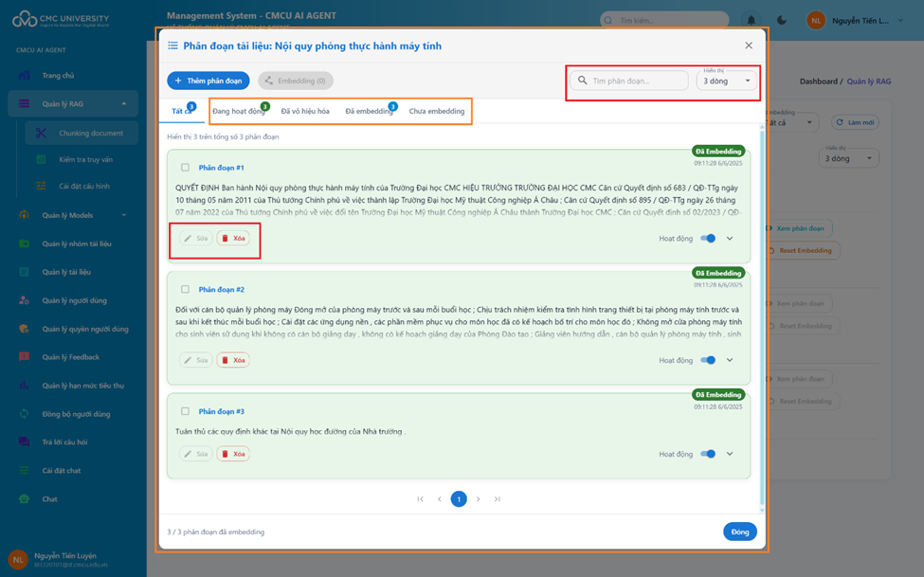Open Cài đặt chat in the sidebar

click(x=62, y=471)
